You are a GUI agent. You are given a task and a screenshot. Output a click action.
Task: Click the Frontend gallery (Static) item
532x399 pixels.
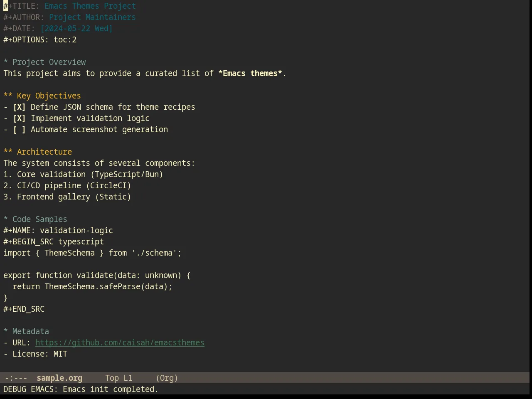coord(67,197)
